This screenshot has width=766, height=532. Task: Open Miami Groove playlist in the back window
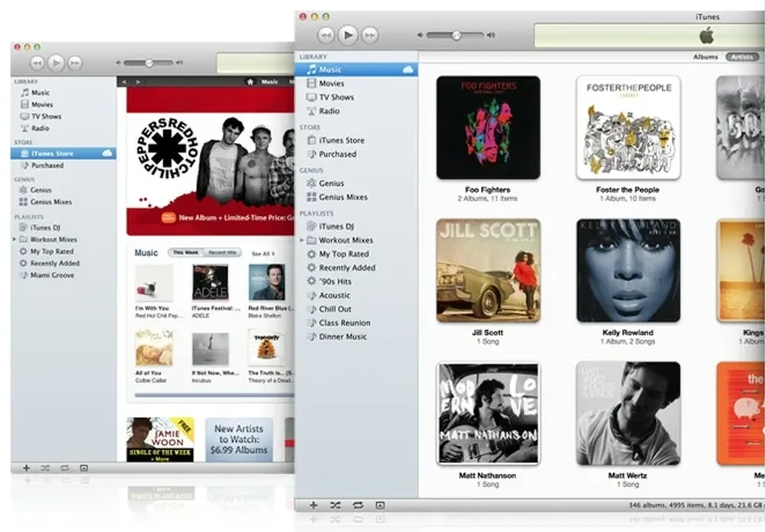[x=52, y=275]
